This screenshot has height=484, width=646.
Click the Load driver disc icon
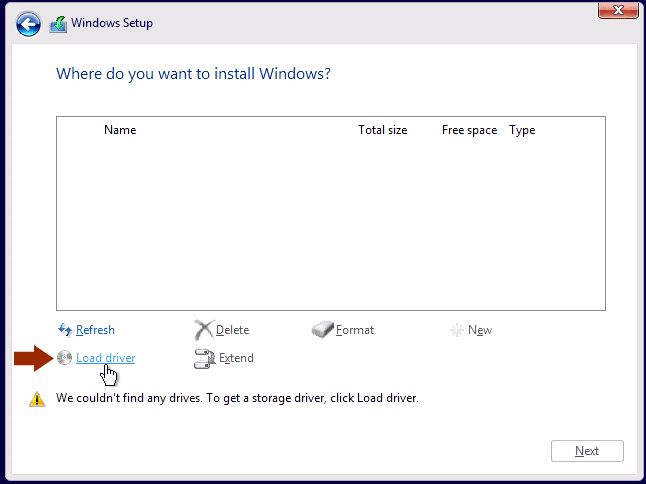tap(65, 358)
